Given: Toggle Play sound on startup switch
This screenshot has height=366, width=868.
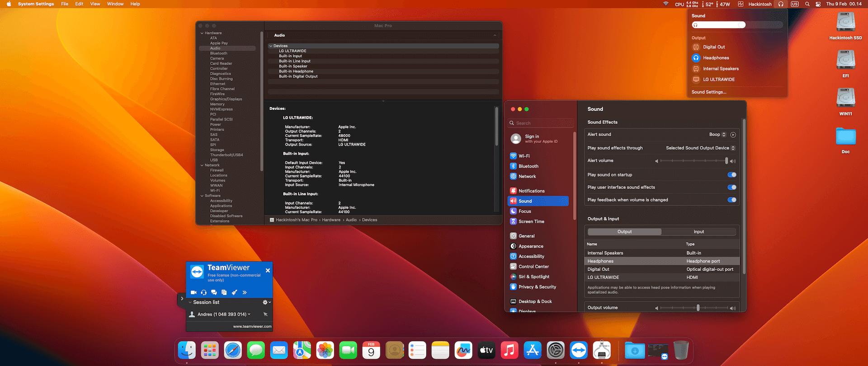Looking at the screenshot, I should (732, 175).
